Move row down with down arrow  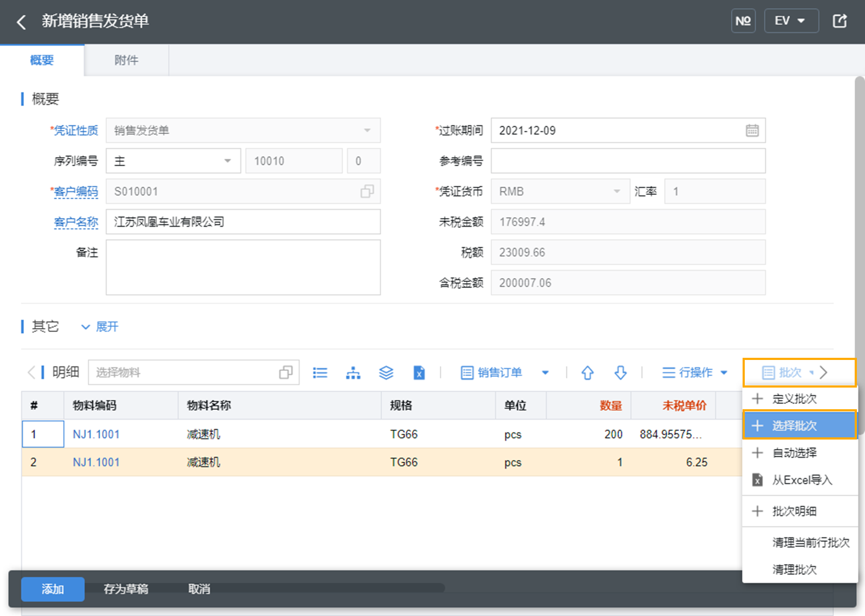621,372
